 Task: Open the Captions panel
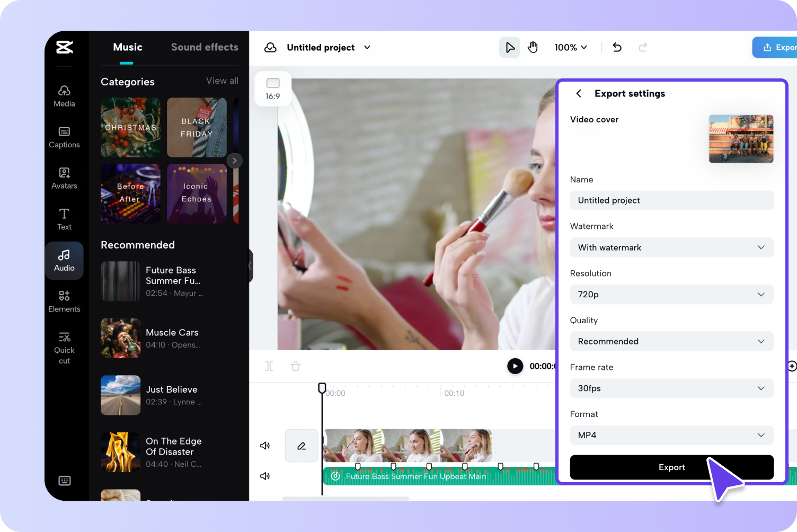[64, 137]
